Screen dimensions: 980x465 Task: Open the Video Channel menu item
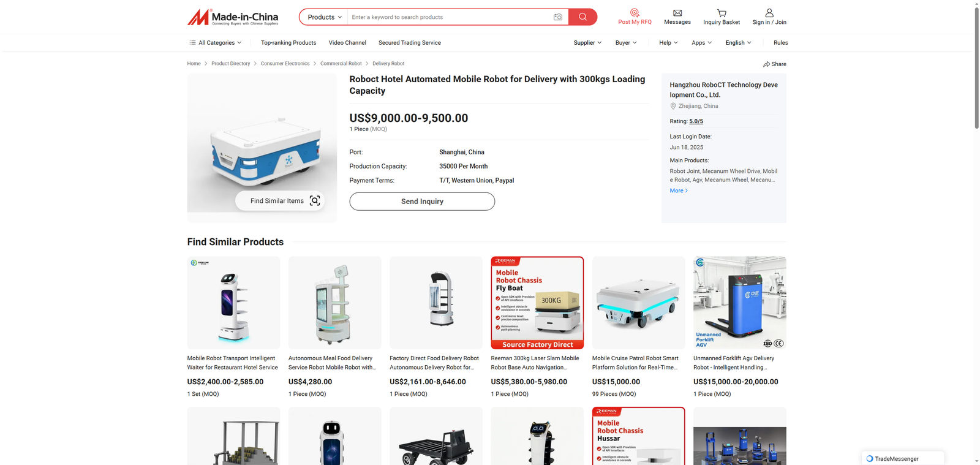[347, 43]
